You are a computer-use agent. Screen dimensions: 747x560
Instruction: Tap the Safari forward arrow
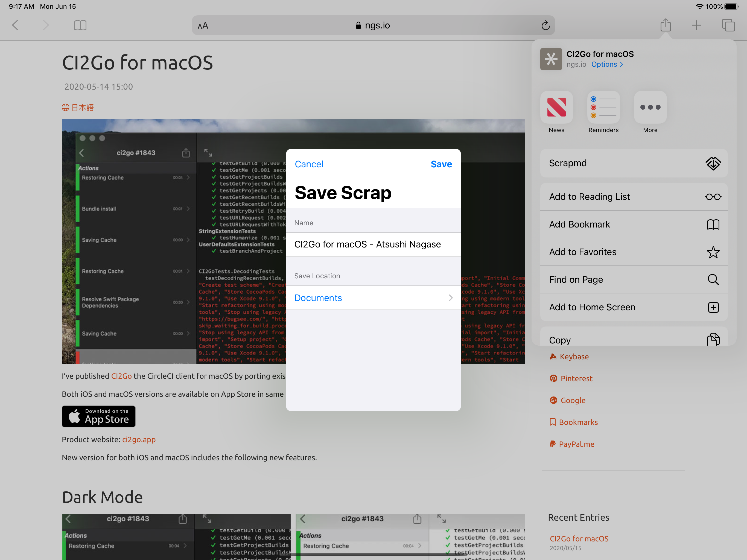coord(46,25)
